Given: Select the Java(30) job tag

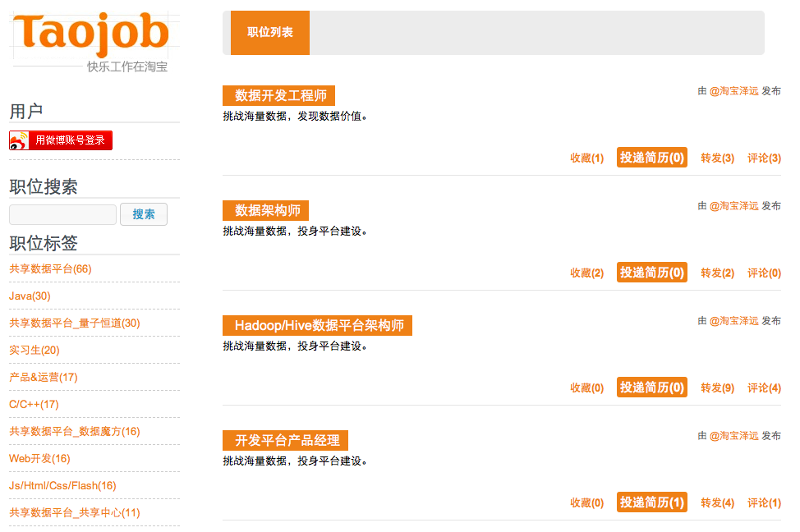Looking at the screenshot, I should pos(30,296).
